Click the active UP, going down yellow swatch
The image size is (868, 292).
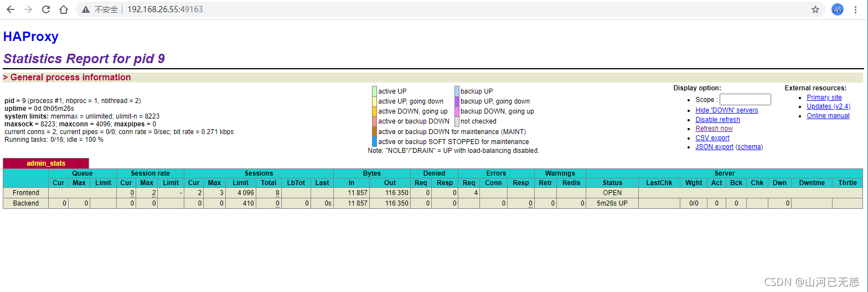(x=375, y=101)
